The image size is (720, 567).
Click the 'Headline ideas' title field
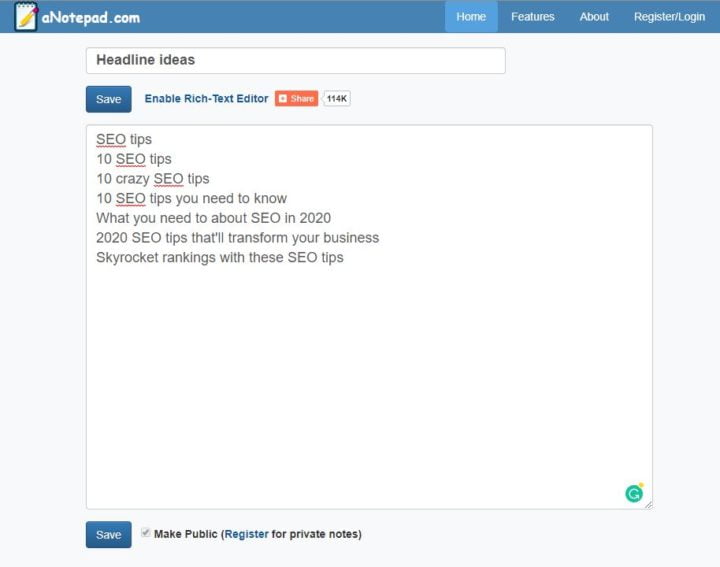click(x=295, y=60)
